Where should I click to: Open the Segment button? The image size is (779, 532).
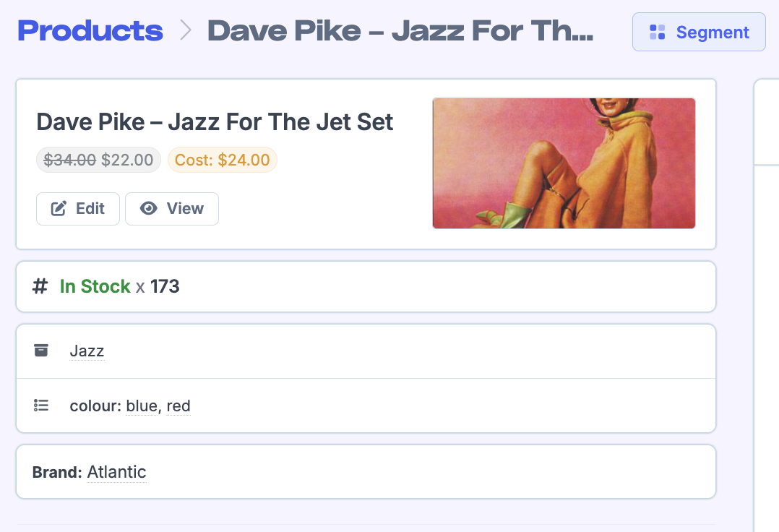(x=699, y=32)
